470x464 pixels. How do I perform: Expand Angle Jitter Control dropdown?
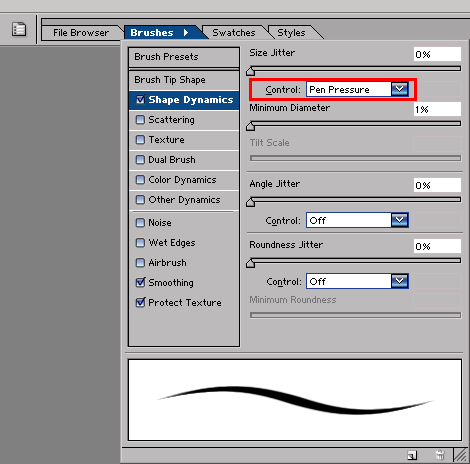(357, 220)
